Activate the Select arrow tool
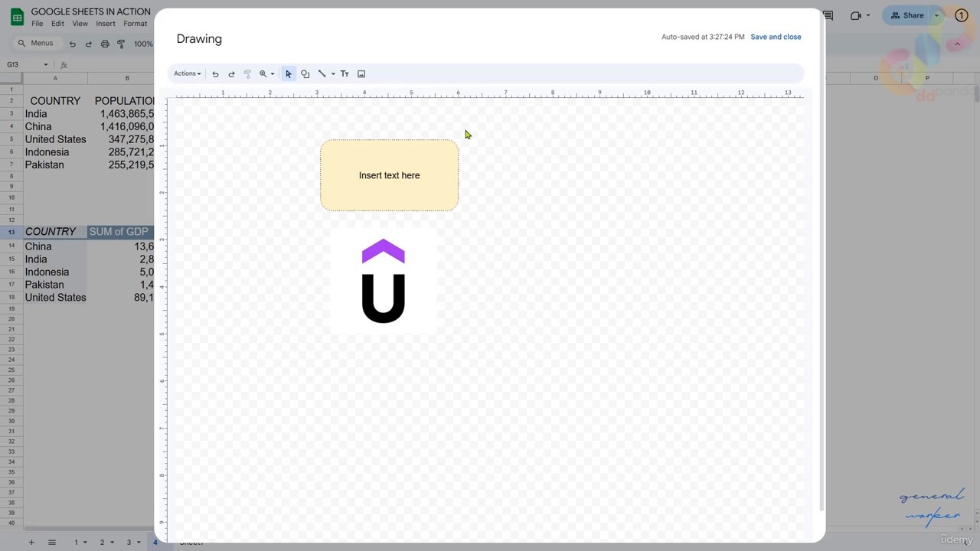This screenshot has width=980, height=551. point(289,74)
